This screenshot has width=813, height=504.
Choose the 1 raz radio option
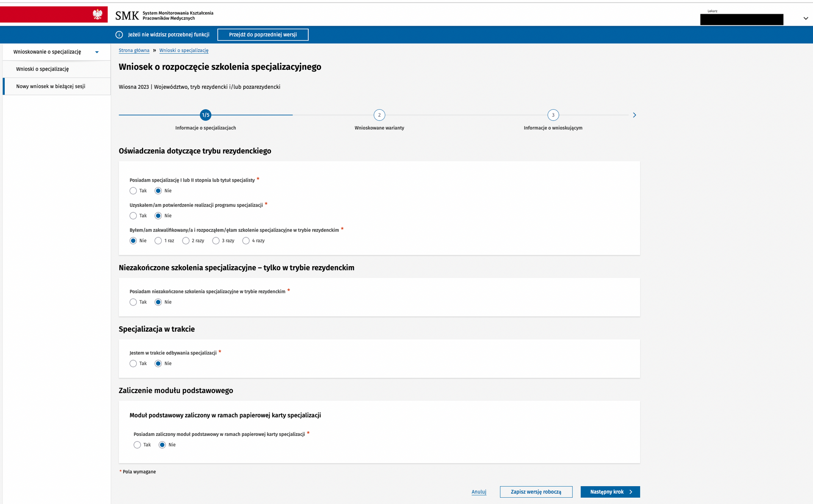pos(158,241)
